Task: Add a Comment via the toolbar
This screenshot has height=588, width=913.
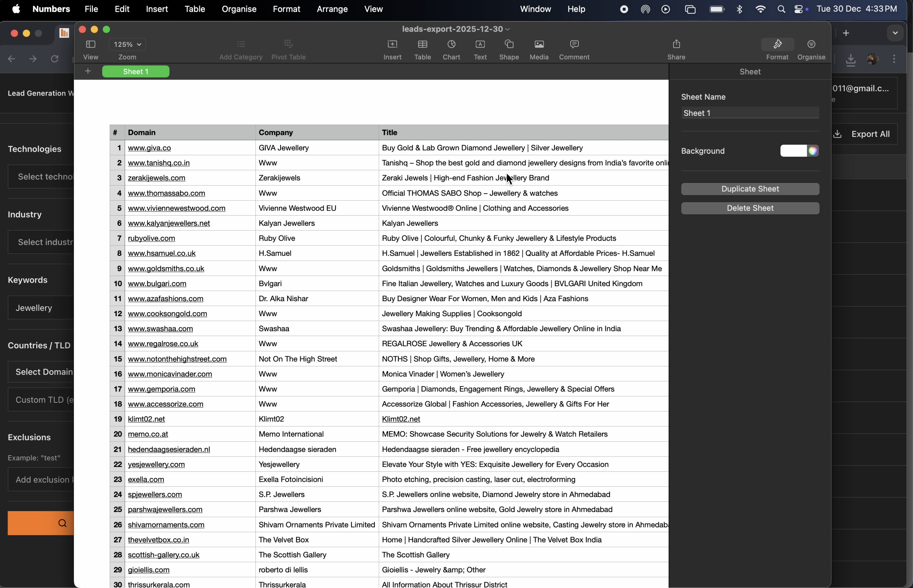Action: 574,49
